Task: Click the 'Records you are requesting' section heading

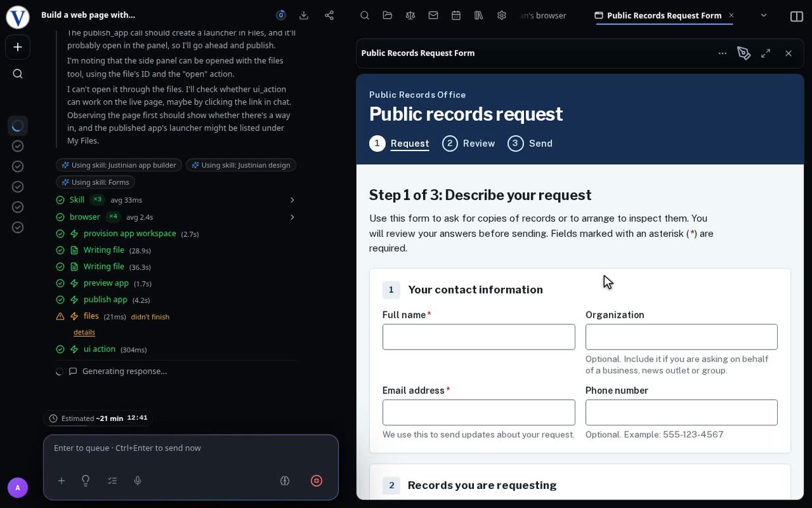Action: 482,486
